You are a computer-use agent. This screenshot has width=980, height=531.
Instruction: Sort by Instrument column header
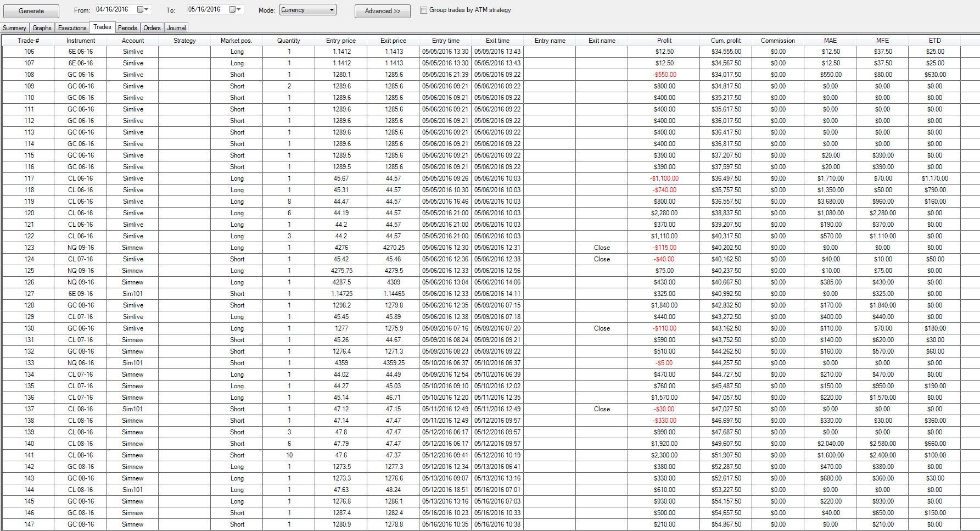point(81,41)
